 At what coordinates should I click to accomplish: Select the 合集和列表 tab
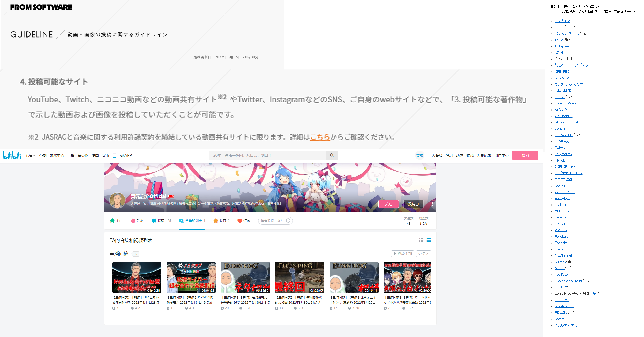tap(192, 221)
